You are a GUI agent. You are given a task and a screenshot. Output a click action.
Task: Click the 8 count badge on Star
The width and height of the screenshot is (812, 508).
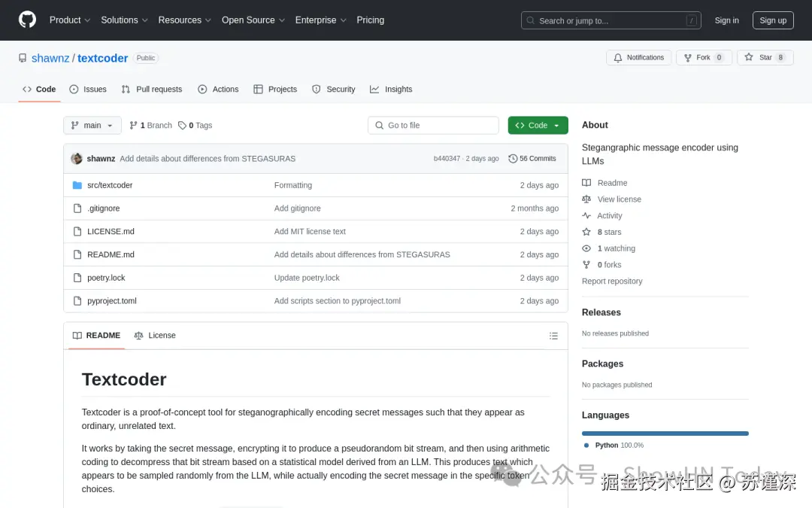(x=780, y=57)
